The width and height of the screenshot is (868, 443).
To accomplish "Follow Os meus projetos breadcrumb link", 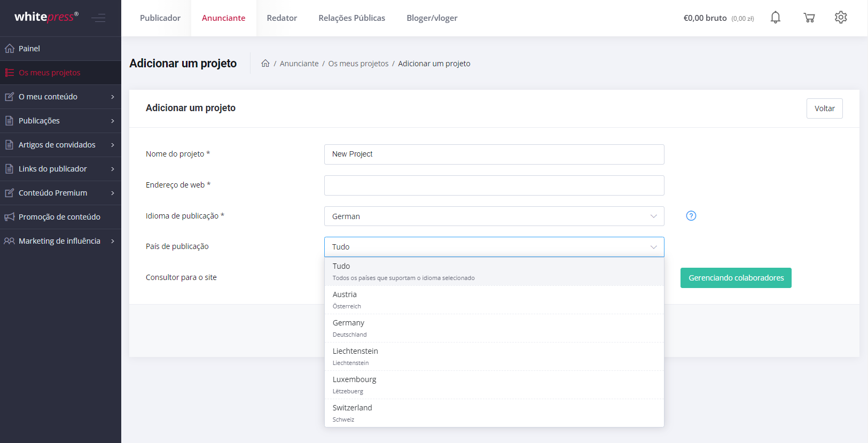I will point(358,64).
